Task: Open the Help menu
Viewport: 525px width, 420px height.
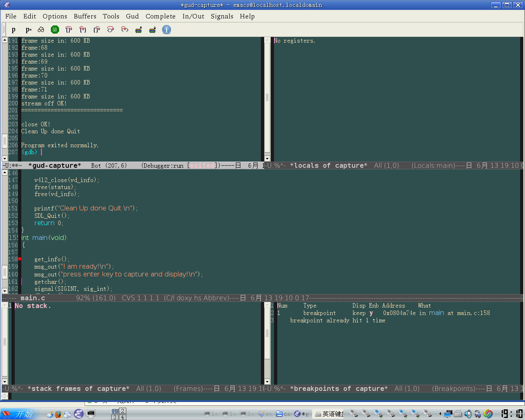Action: pos(247,16)
